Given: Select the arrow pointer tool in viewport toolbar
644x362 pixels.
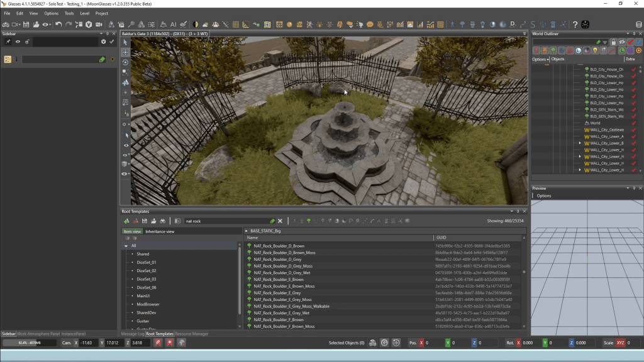Looking at the screenshot, I should click(x=125, y=42).
